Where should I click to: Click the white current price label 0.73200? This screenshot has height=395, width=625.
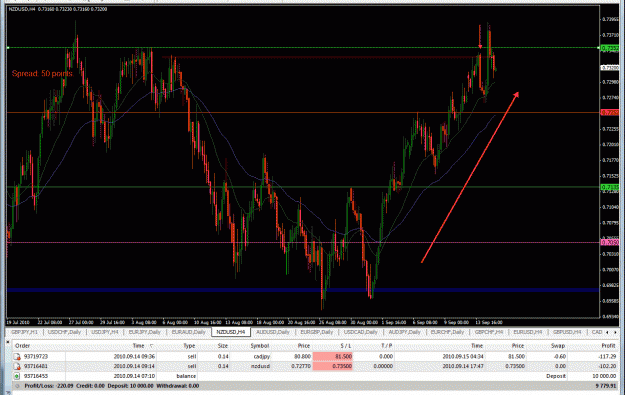pyautogui.click(x=610, y=68)
